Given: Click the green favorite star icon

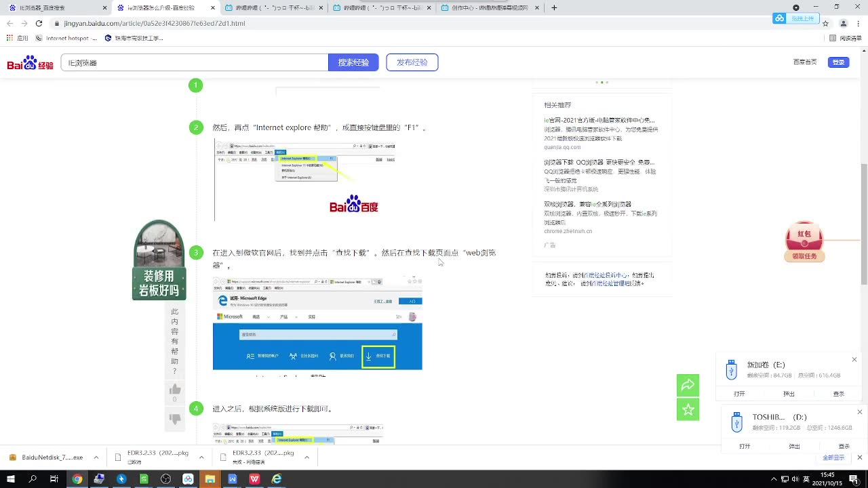Looking at the screenshot, I should click(688, 409).
